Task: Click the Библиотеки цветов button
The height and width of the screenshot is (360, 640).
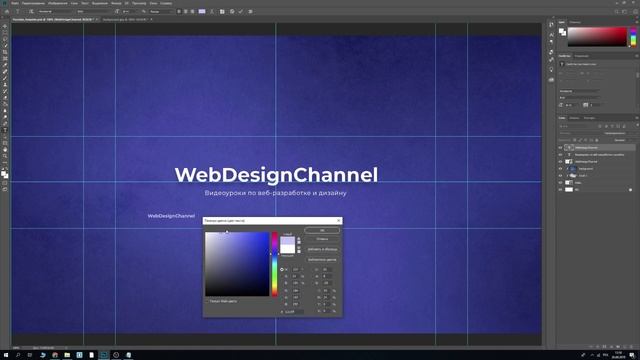Action: 322,260
